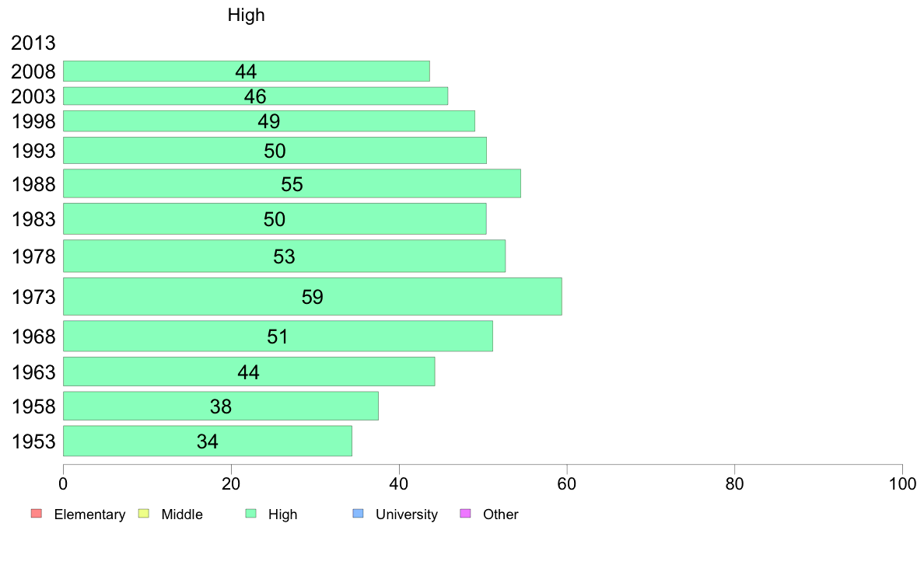Click the University legend label text
This screenshot has width=924, height=572.
(407, 514)
